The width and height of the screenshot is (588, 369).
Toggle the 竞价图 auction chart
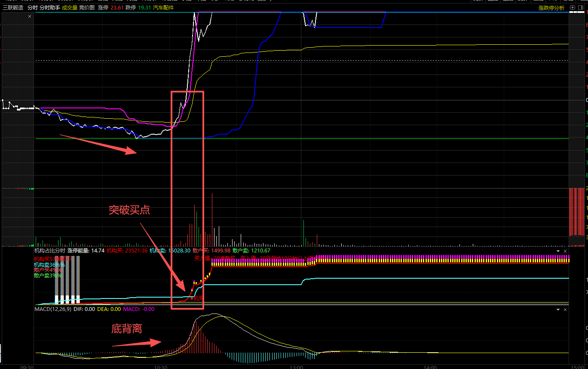[87, 8]
